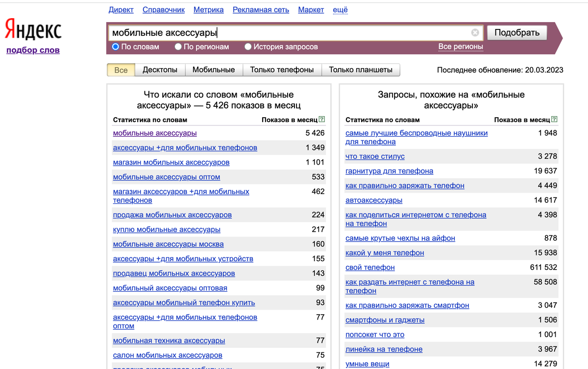Open similar query 'гарнитура для телефона'
This screenshot has height=369, width=588.
[389, 171]
